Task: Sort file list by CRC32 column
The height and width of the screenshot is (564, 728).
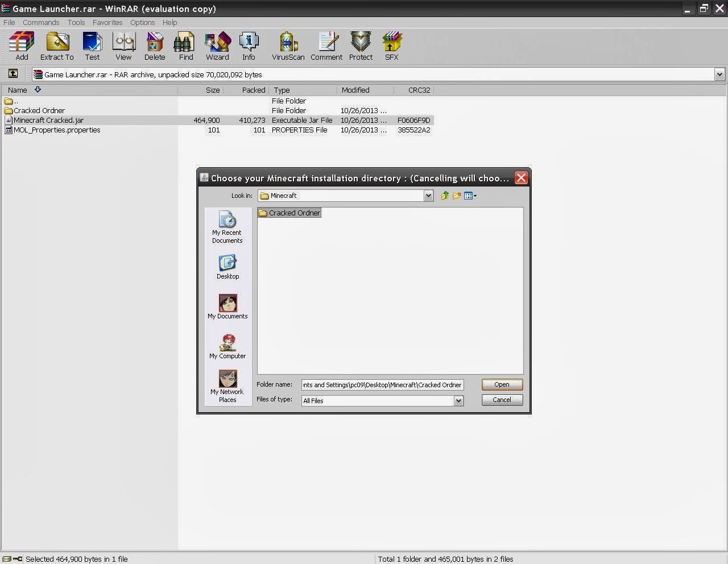Action: click(414, 90)
